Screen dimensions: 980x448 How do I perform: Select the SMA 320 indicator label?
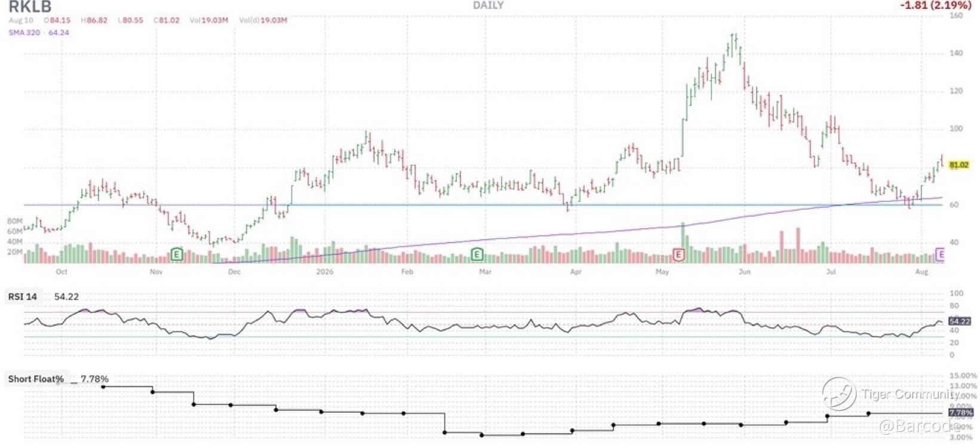pos(24,32)
